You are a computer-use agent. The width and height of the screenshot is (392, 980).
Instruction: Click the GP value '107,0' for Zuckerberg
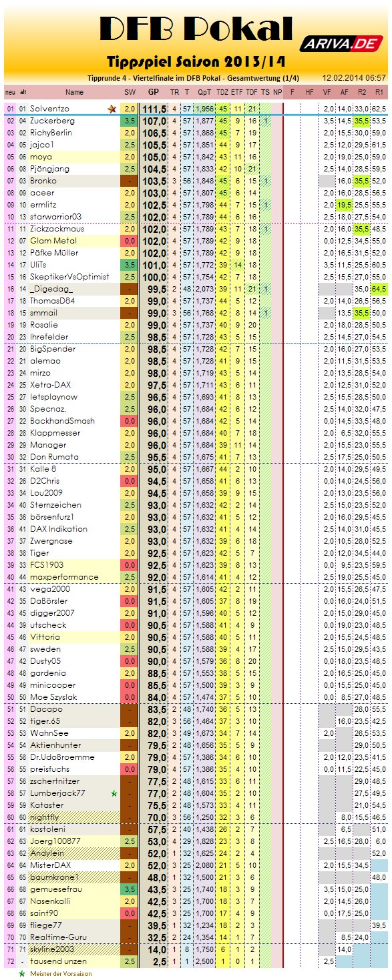154,121
